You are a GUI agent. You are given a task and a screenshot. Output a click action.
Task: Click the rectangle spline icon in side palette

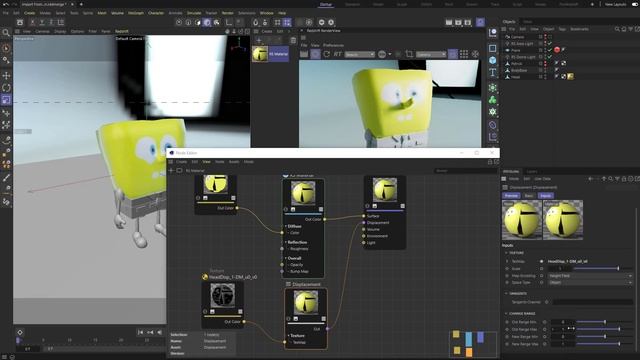[x=493, y=48]
